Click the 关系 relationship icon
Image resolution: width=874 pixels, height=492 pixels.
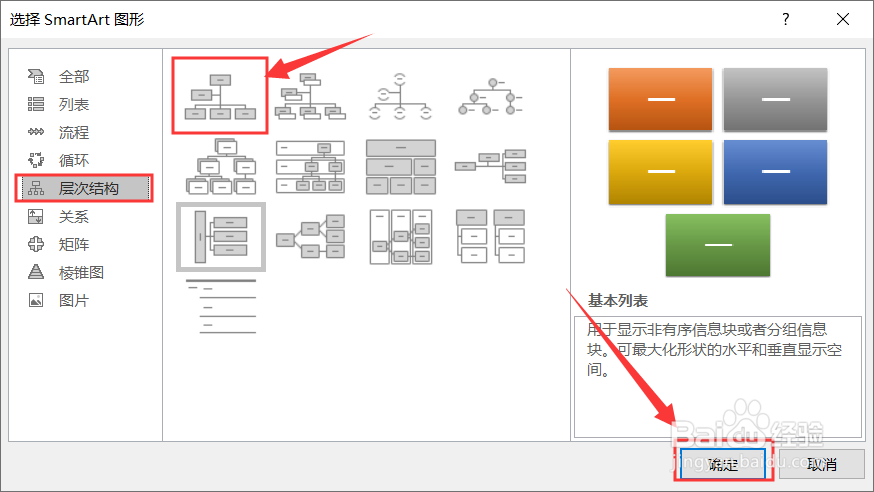pyautogui.click(x=36, y=216)
